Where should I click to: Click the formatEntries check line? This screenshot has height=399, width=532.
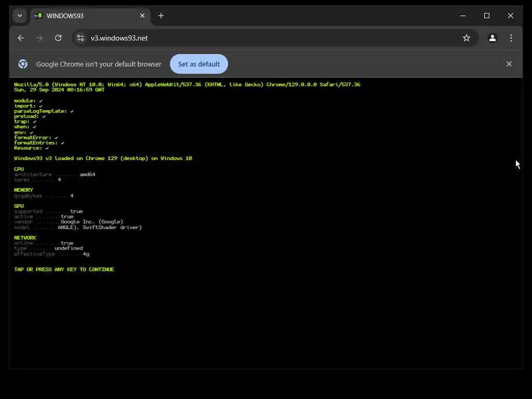[39, 143]
